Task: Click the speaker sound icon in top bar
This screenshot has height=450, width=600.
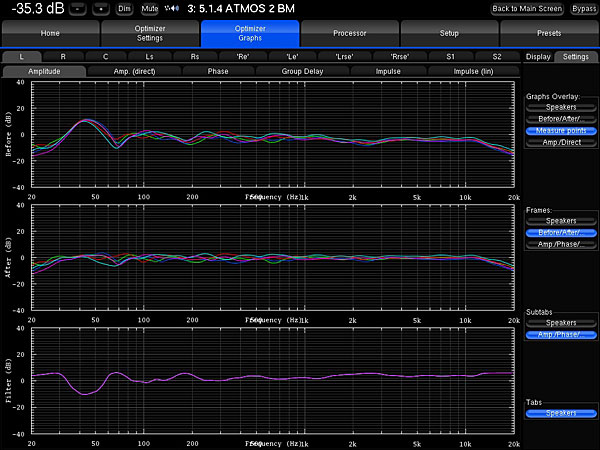Action: [172, 9]
